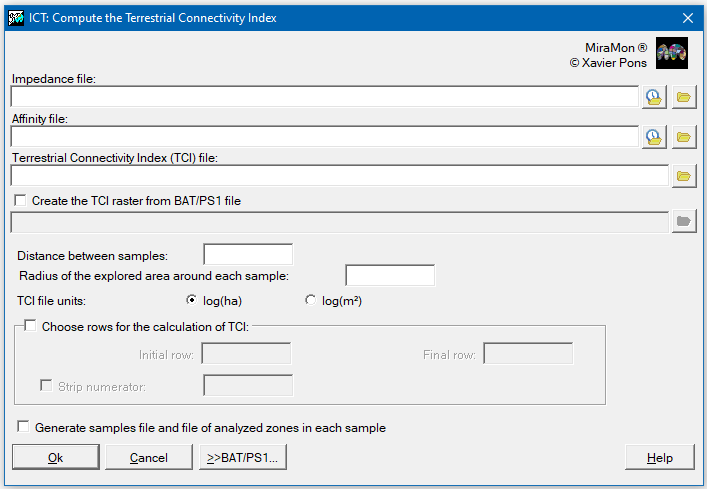Browse folder for Impedance file

[684, 97]
